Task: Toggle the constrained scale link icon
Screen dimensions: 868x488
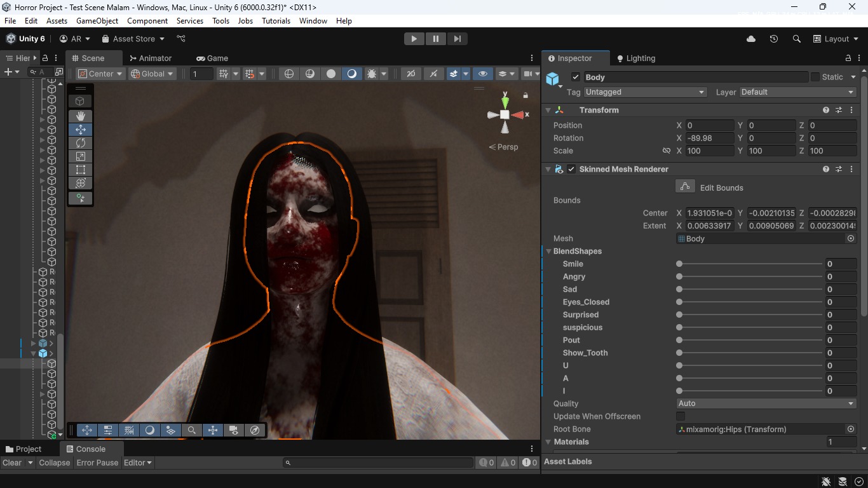Action: [x=667, y=151]
